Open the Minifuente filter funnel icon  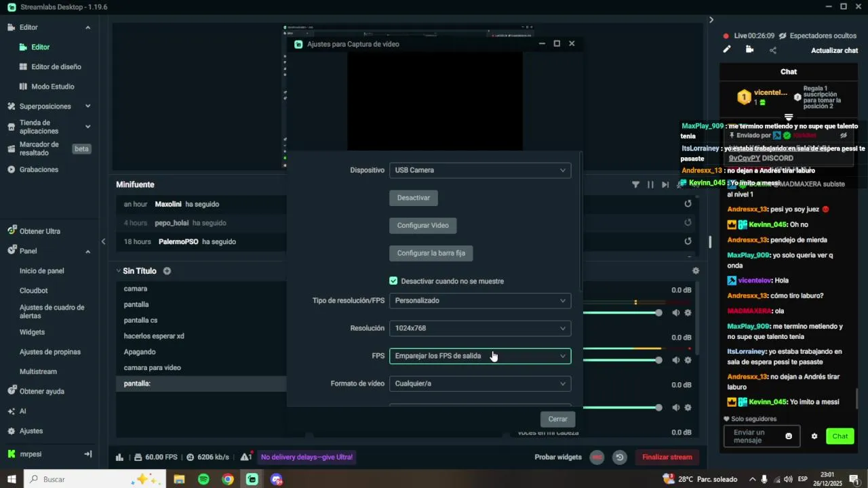[635, 184]
